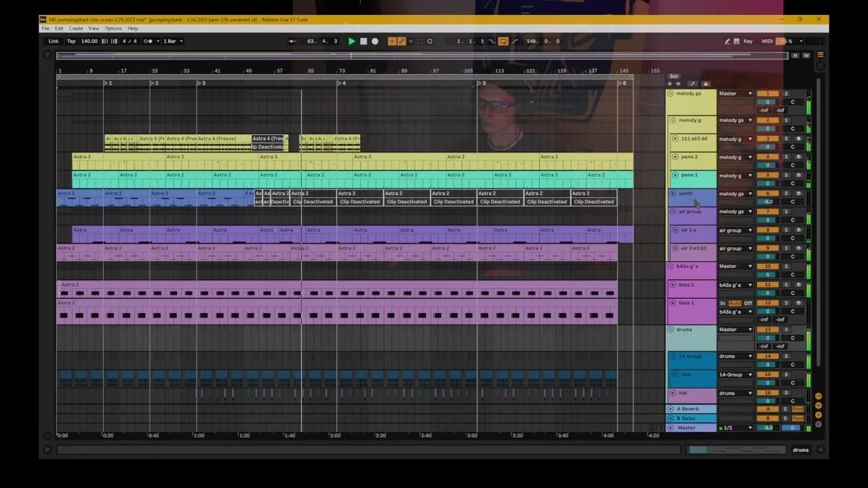Viewport: 868px width, 488px height.
Task: Set bass 1 monitor to Off
Action: (x=748, y=303)
